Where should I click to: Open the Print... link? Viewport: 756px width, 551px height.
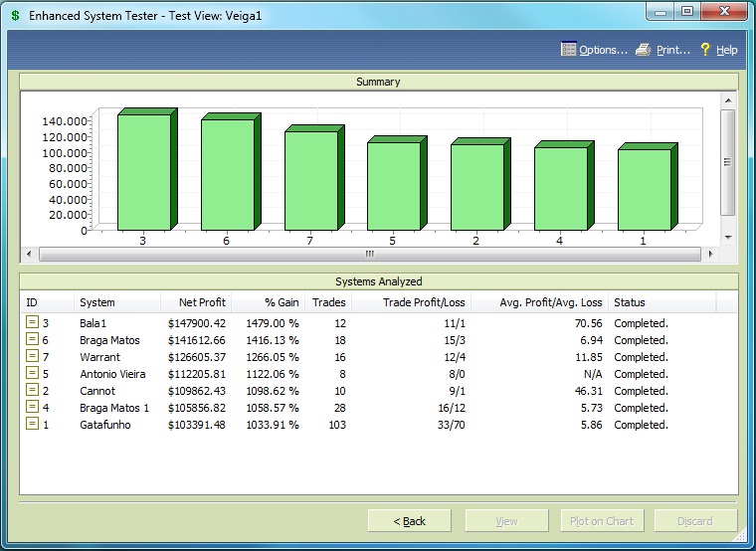coord(673,50)
